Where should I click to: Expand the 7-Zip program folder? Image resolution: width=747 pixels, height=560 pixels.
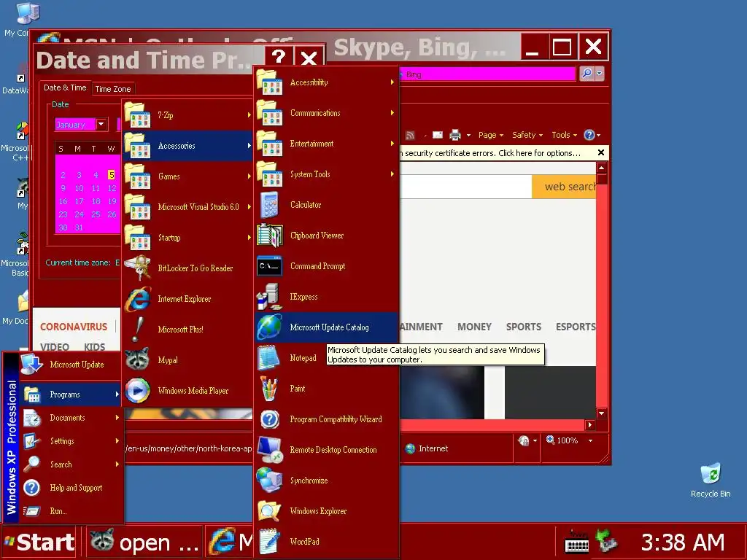click(x=187, y=115)
